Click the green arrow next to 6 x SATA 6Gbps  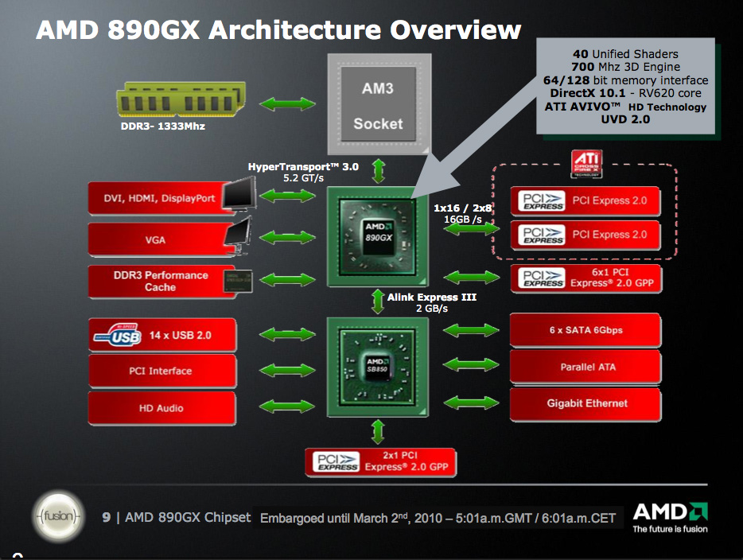point(471,330)
